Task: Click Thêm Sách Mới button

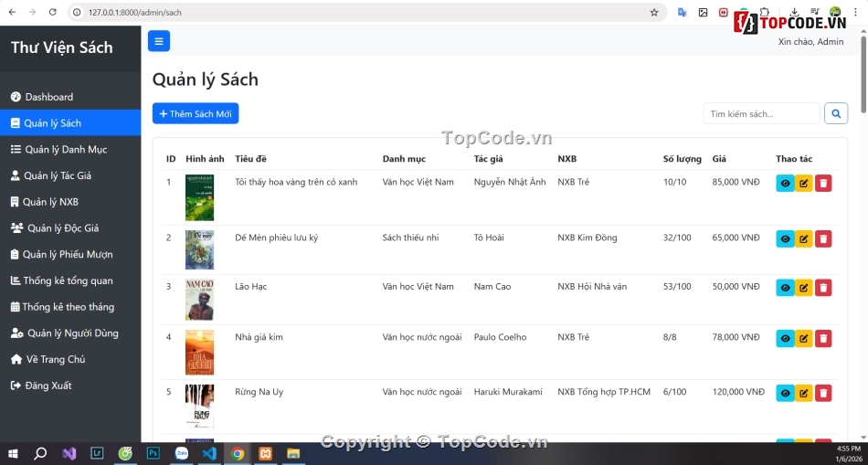Action: [196, 113]
